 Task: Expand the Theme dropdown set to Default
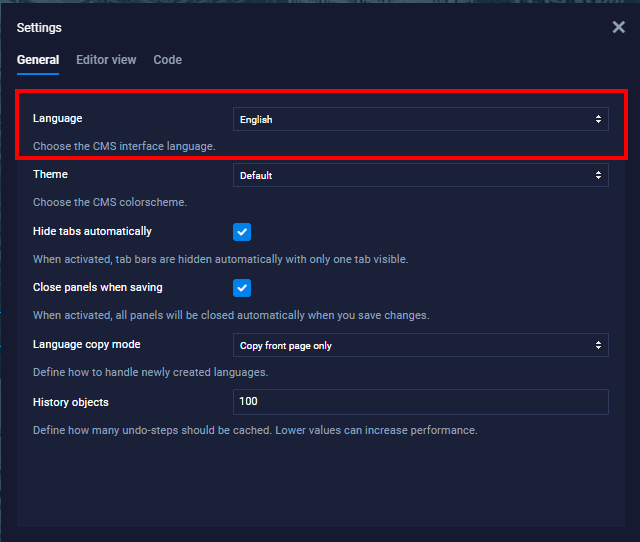420,175
